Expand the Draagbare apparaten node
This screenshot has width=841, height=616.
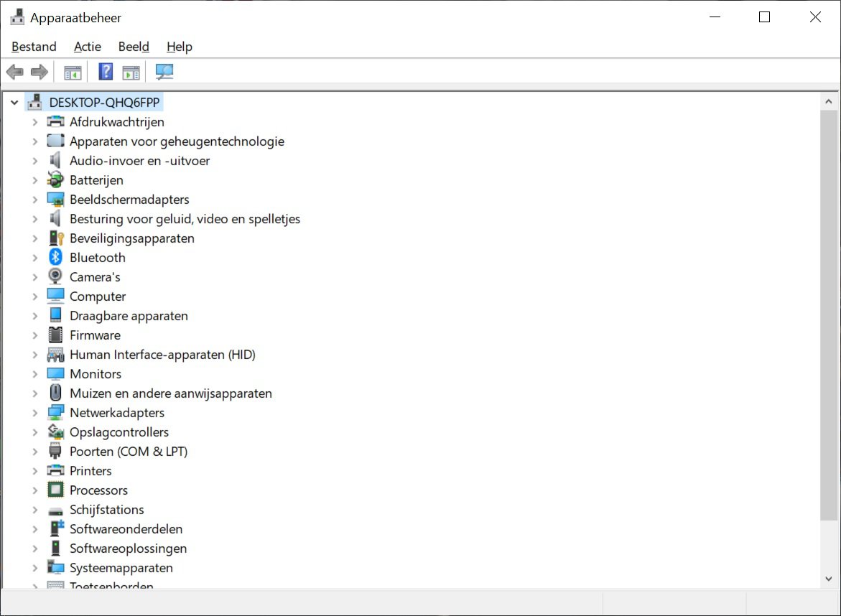35,316
